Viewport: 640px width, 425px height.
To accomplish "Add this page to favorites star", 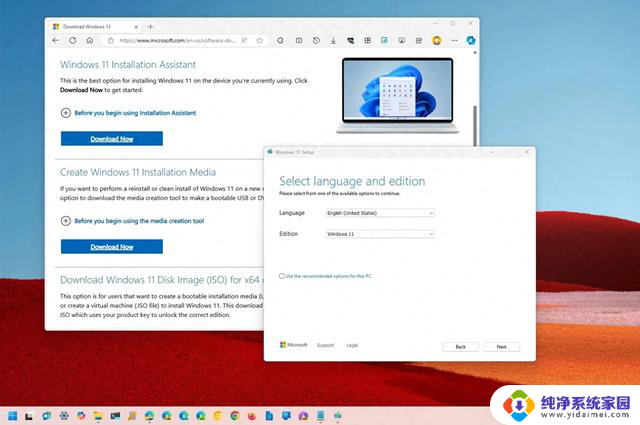I will click(260, 40).
